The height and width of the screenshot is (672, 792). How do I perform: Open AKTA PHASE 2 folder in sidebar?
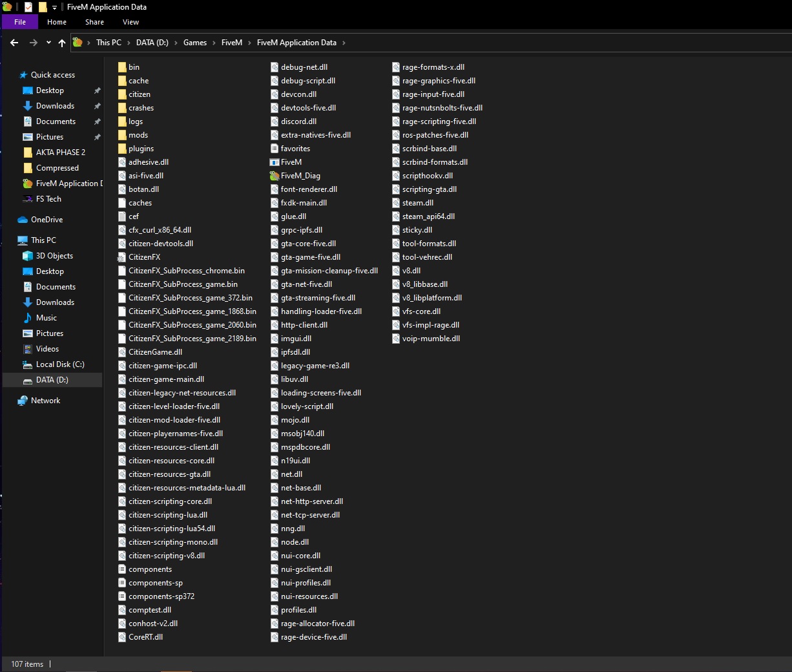pos(60,152)
